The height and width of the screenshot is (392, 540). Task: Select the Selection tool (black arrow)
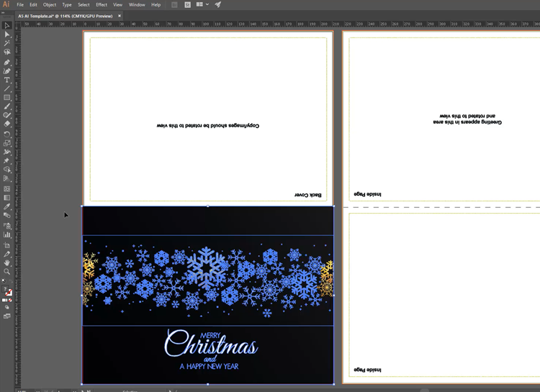click(7, 25)
